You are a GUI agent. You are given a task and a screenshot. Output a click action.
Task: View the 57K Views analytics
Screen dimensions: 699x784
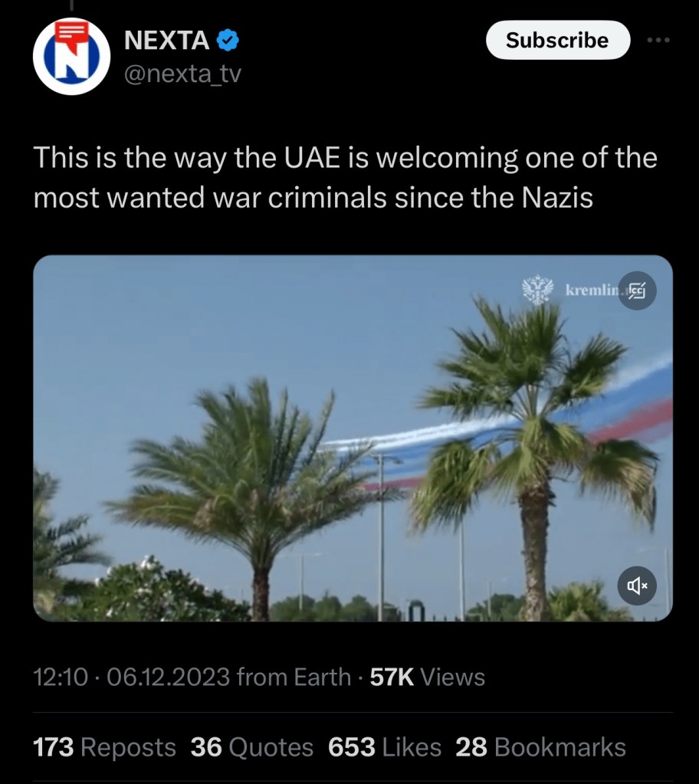[x=427, y=677]
